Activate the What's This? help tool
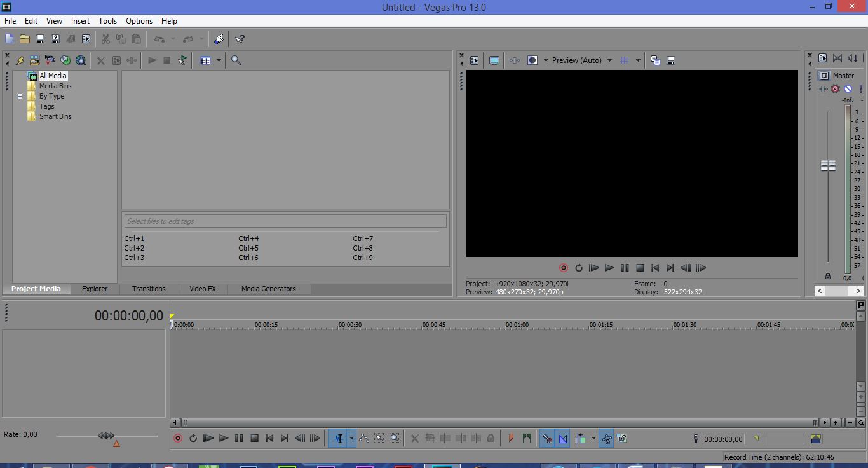The image size is (868, 468). [240, 38]
